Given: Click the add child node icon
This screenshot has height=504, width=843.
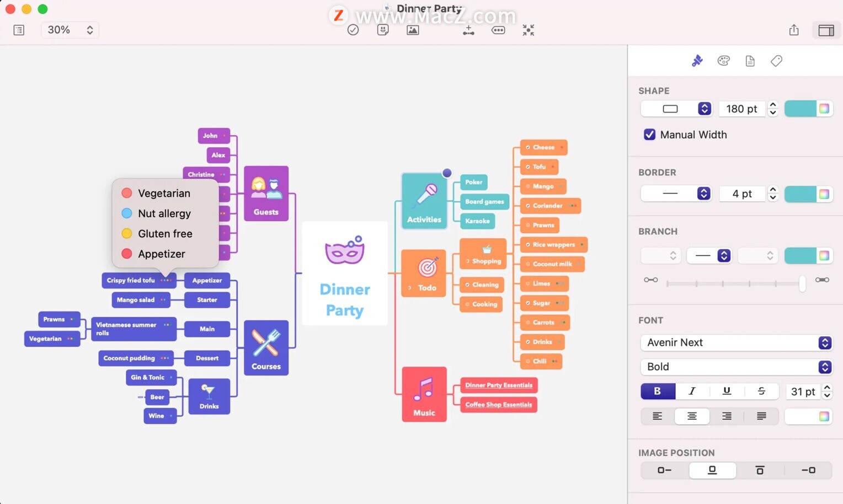Looking at the screenshot, I should (468, 30).
